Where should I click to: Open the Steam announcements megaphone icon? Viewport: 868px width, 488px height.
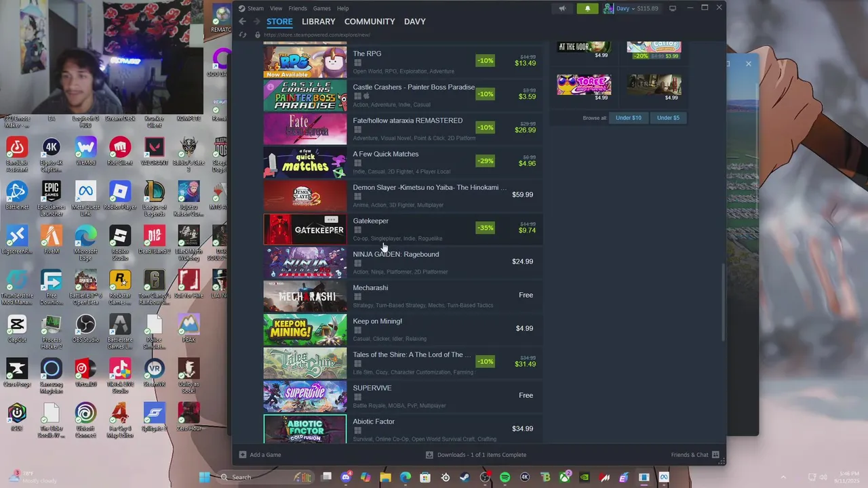pyautogui.click(x=562, y=8)
